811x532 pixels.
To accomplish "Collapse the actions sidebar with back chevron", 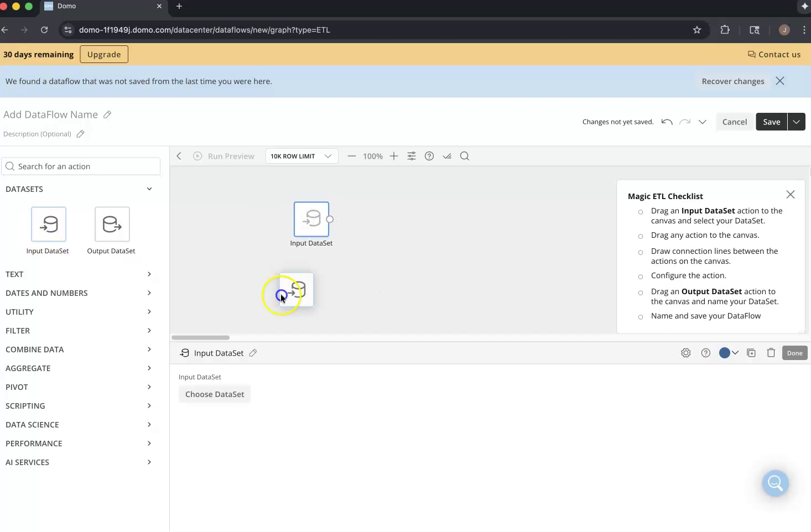I will (179, 156).
